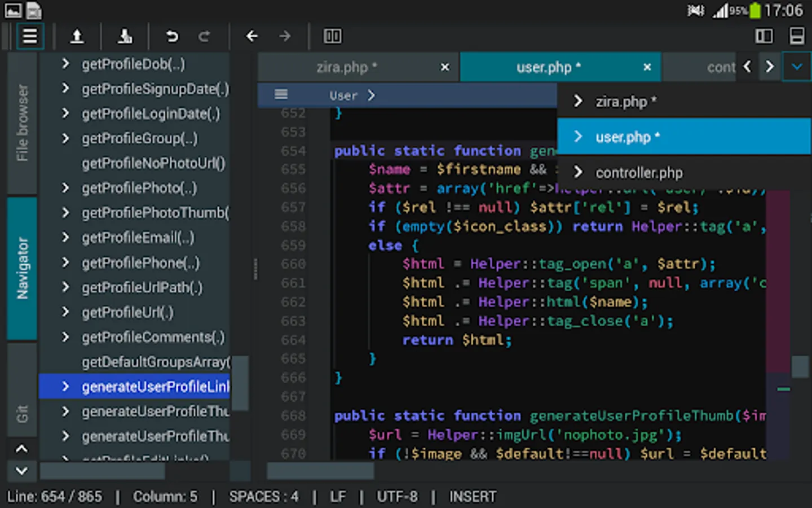The image size is (812, 508).
Task: Open the File browser side panel
Action: [23, 123]
